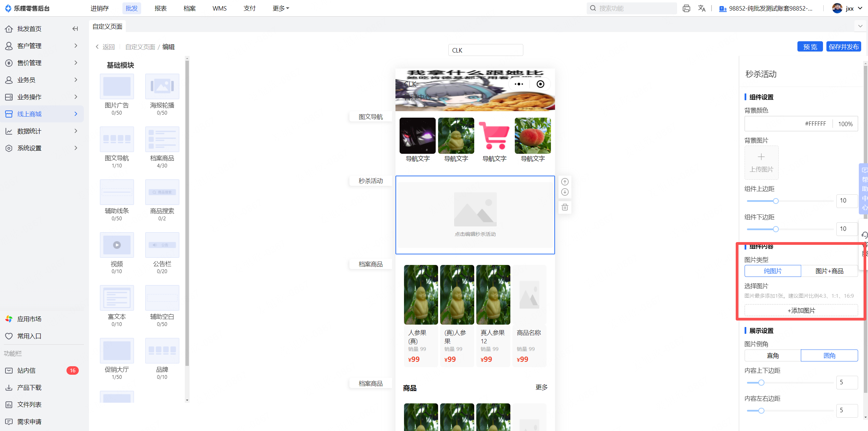Click the 保存并发布 button

pos(843,47)
